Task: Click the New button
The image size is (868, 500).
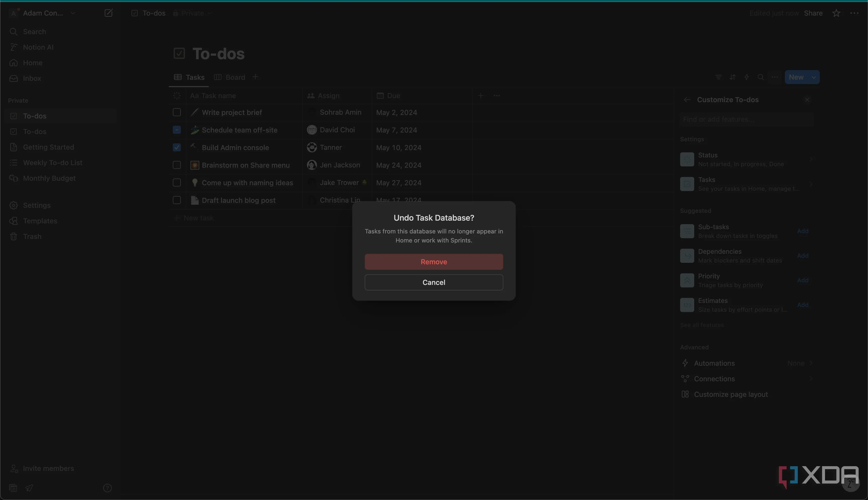Action: coord(796,77)
